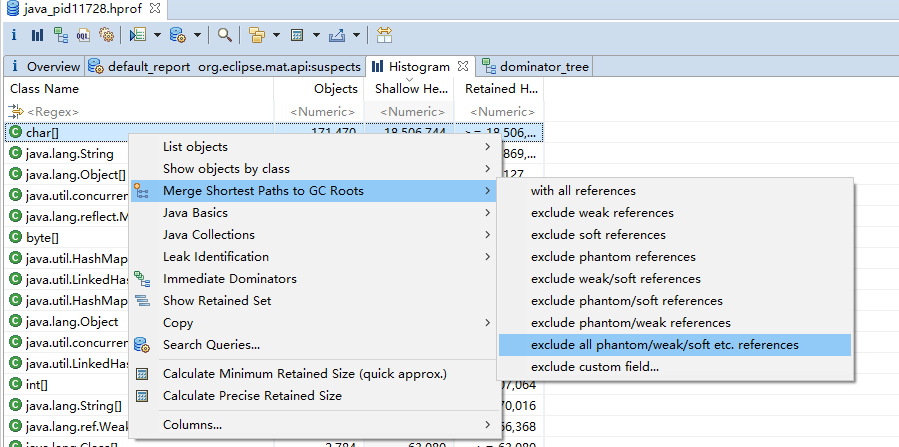Expand the Query Browser dropdown arrow
Screen dimensions: 899x447
click(197, 36)
